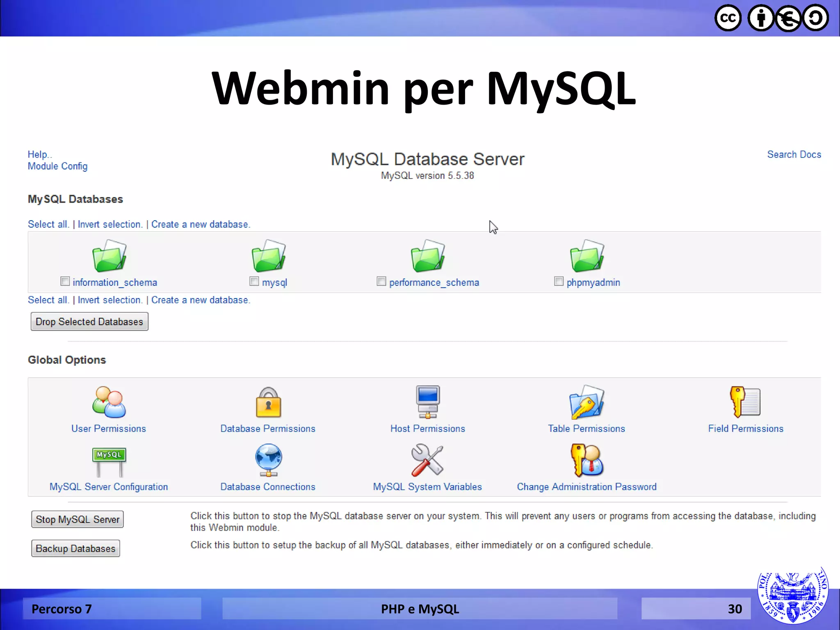Click the MySQL Server Configuration sign icon

click(109, 462)
